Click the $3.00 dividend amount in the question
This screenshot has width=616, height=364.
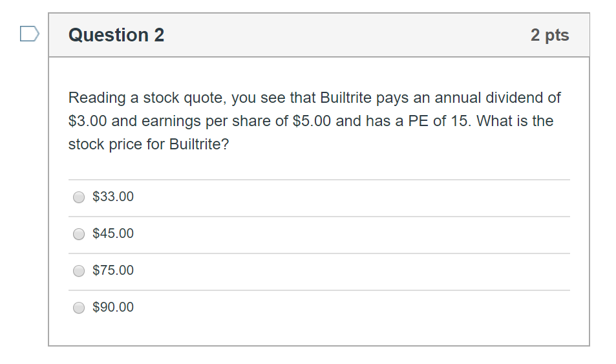pos(88,121)
